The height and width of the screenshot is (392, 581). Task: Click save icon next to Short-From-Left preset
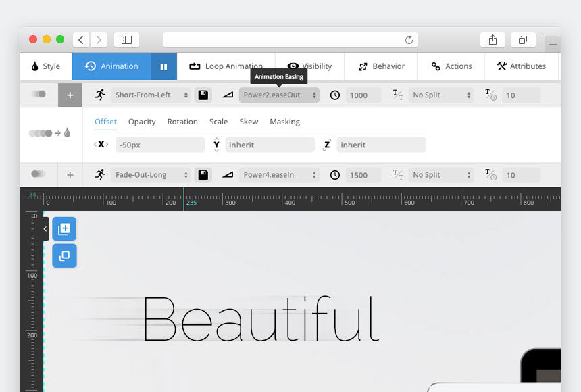203,95
